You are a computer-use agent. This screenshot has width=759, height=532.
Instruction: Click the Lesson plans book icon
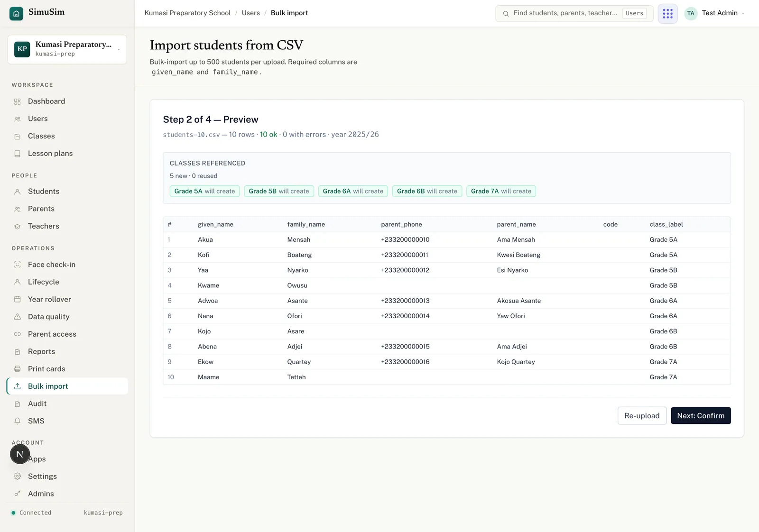(x=18, y=154)
